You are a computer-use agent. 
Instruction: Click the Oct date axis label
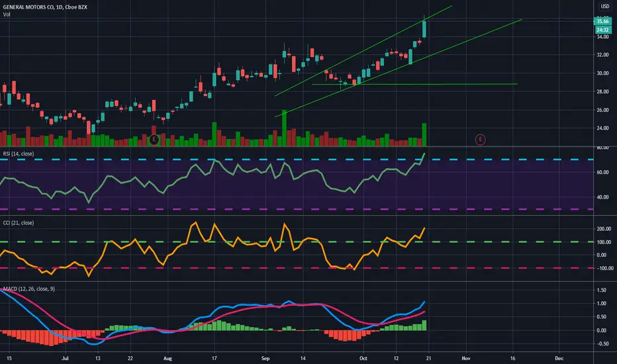click(x=363, y=359)
